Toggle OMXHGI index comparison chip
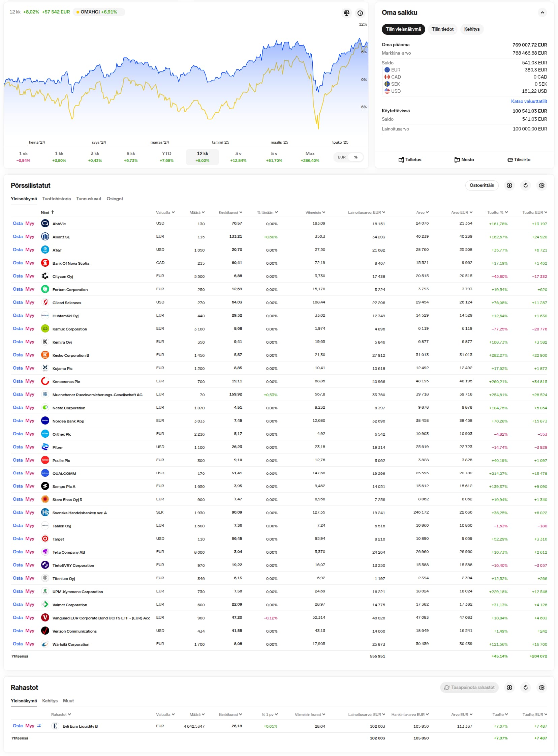The image size is (558, 756). (98, 12)
